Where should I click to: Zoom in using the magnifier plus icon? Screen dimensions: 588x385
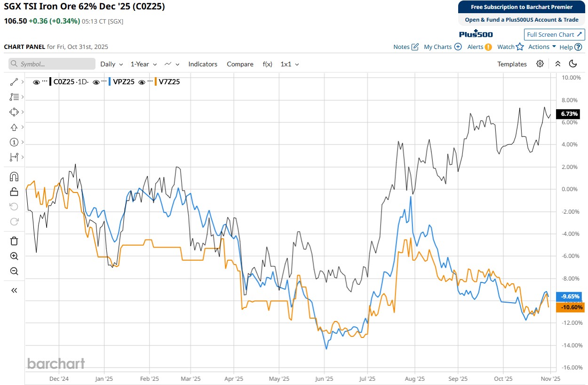click(14, 256)
